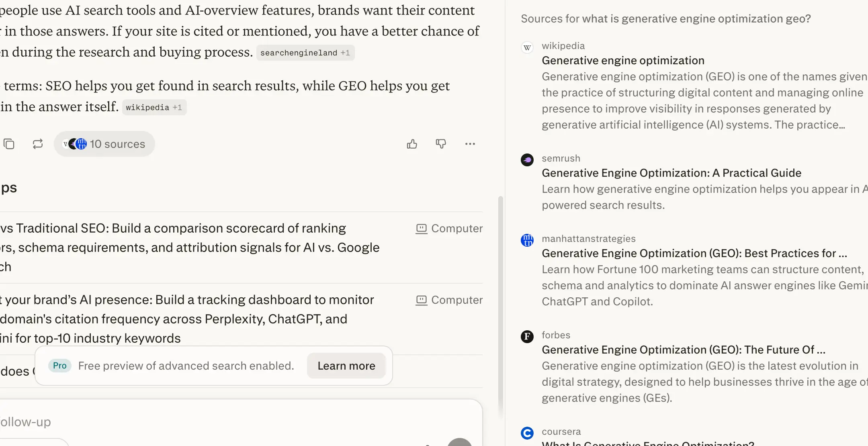Open manhattanstrategies Best Practices source
Image resolution: width=868 pixels, height=446 pixels.
point(694,254)
